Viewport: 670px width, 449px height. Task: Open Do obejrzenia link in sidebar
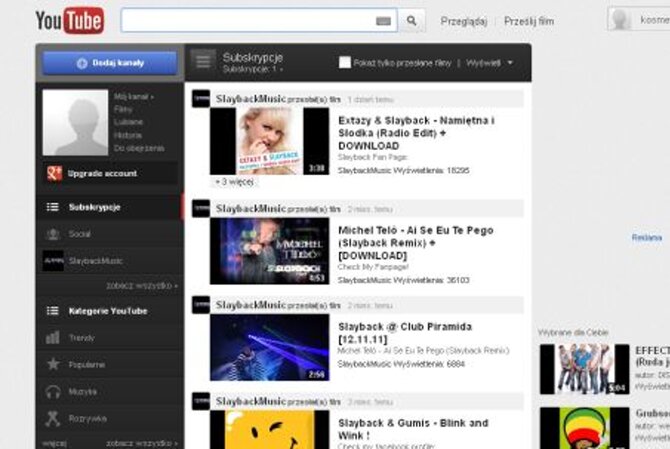[139, 148]
